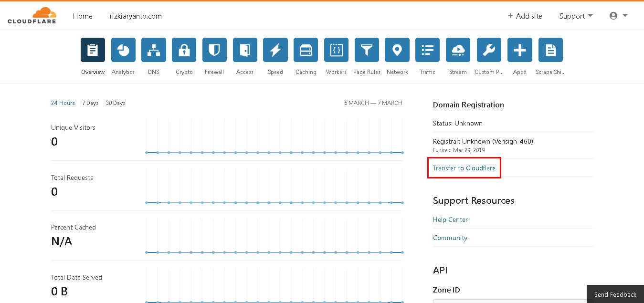Open the Caching drive icon

point(306,50)
